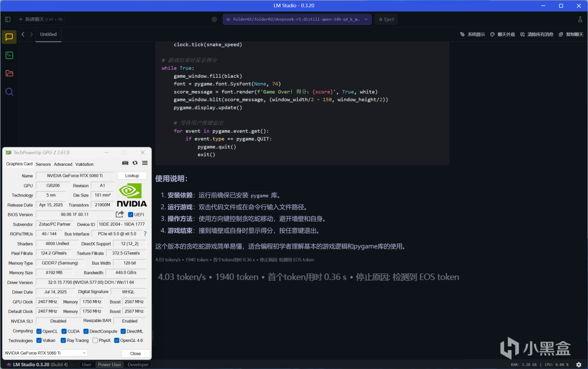Click the GPU Name field value

(74, 176)
